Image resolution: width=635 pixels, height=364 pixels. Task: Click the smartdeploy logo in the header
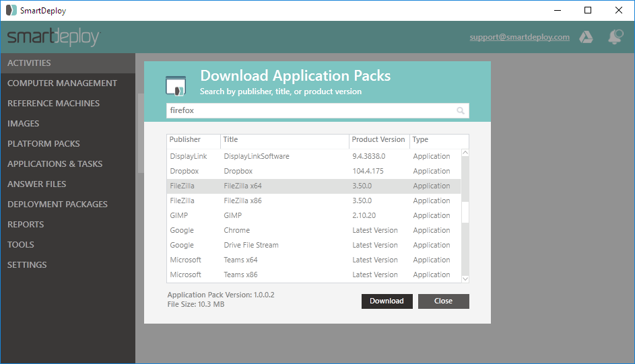tap(54, 37)
